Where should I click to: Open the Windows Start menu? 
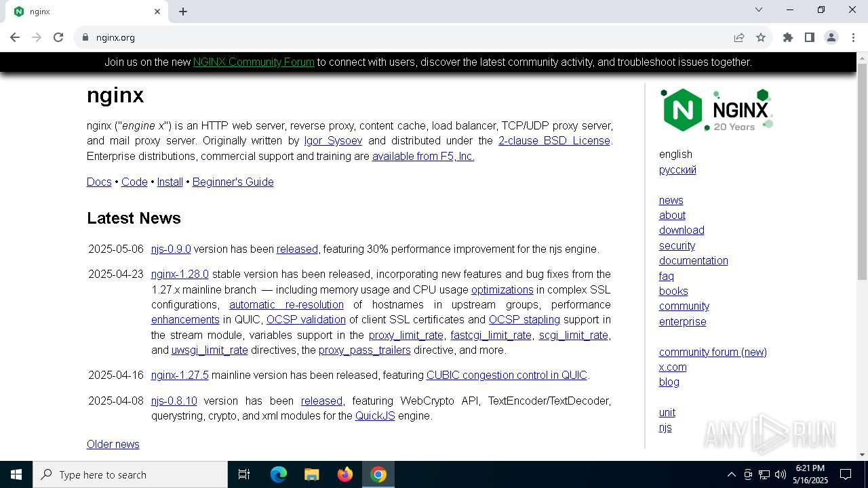(x=16, y=474)
